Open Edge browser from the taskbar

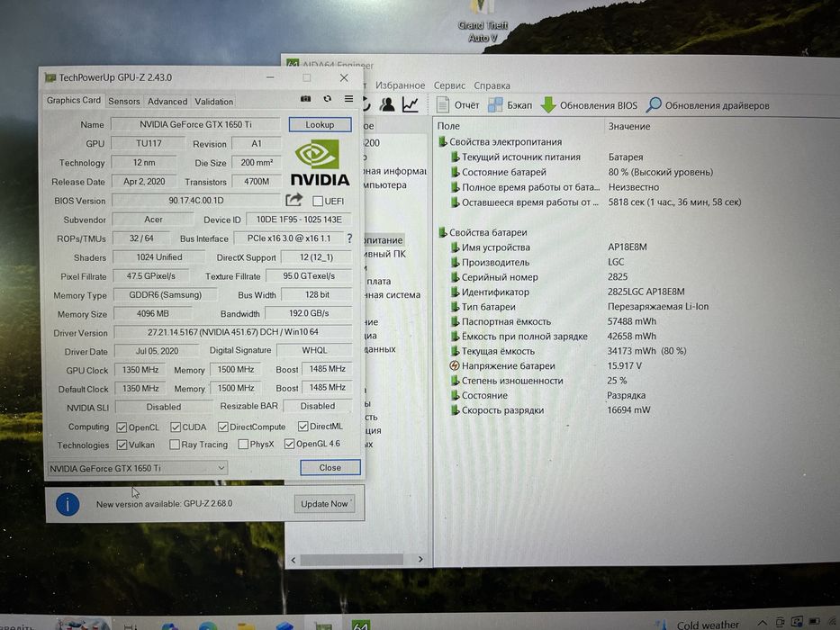[208, 625]
